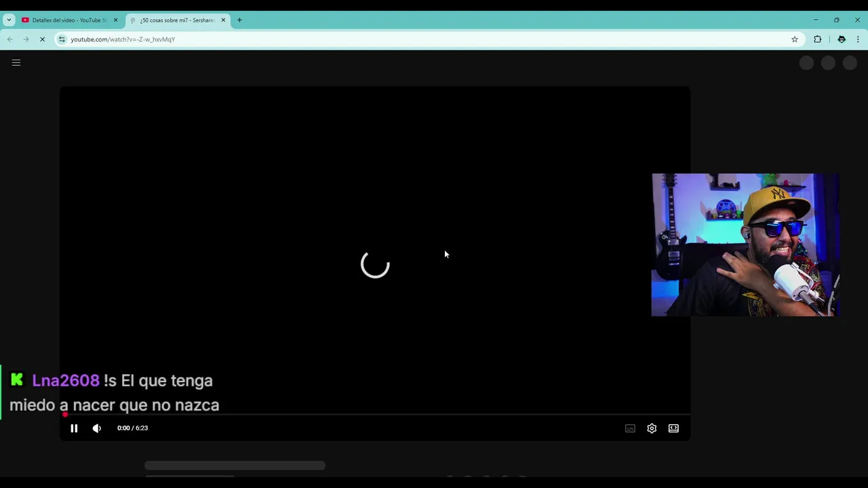Viewport: 868px width, 488px height.
Task: Open tab search dropdown arrow
Action: tap(9, 20)
